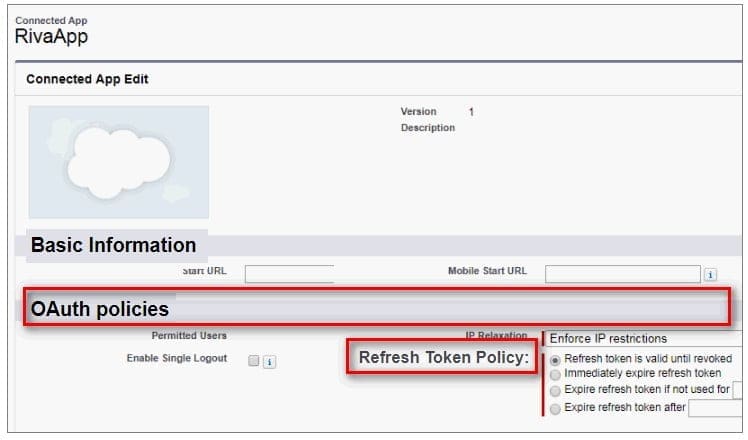Click the 'Expire refresh token after' value field
The width and height of the screenshot is (748, 440).
[716, 408]
